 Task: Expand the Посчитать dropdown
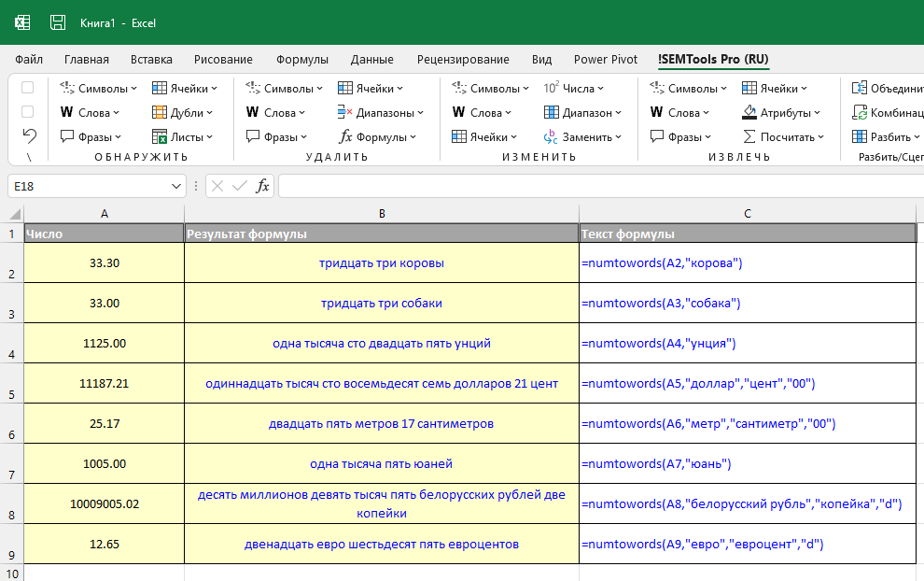(x=783, y=137)
